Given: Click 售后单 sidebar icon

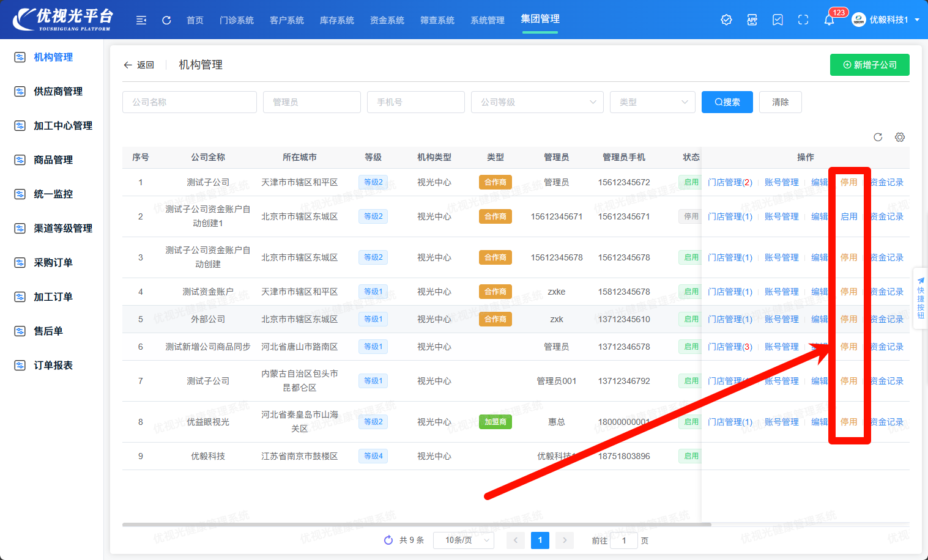Looking at the screenshot, I should click(x=20, y=331).
